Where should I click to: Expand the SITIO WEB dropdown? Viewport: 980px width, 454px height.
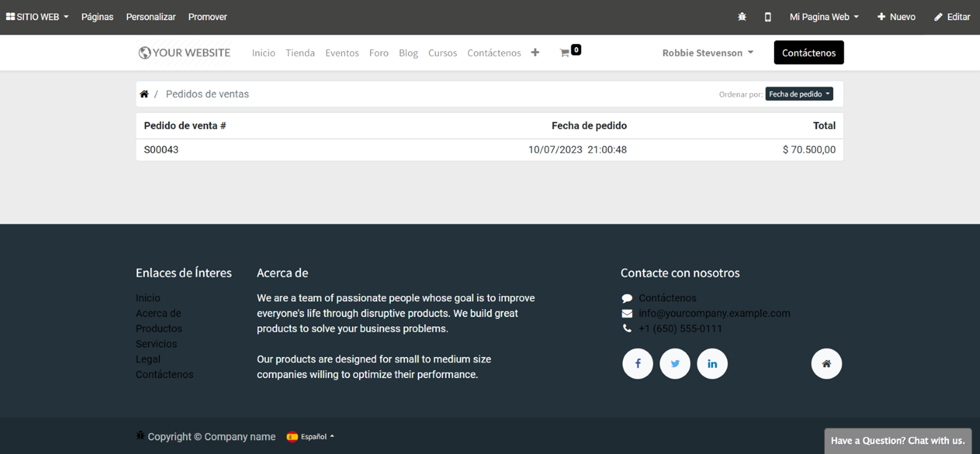(37, 17)
